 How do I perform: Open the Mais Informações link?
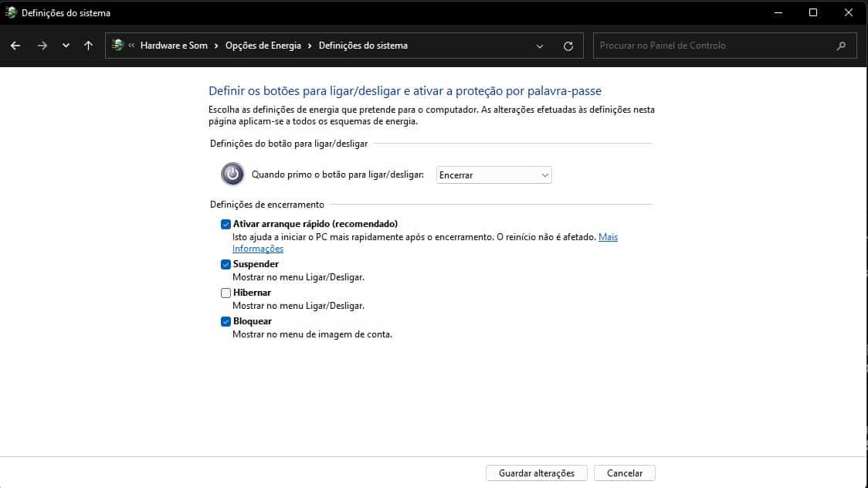click(608, 237)
